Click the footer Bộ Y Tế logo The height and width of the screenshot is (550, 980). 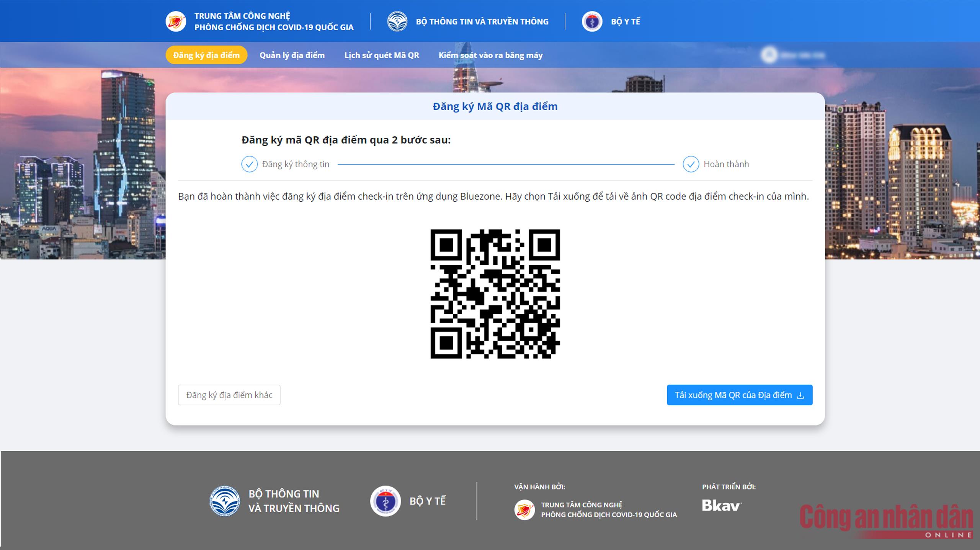[385, 501]
